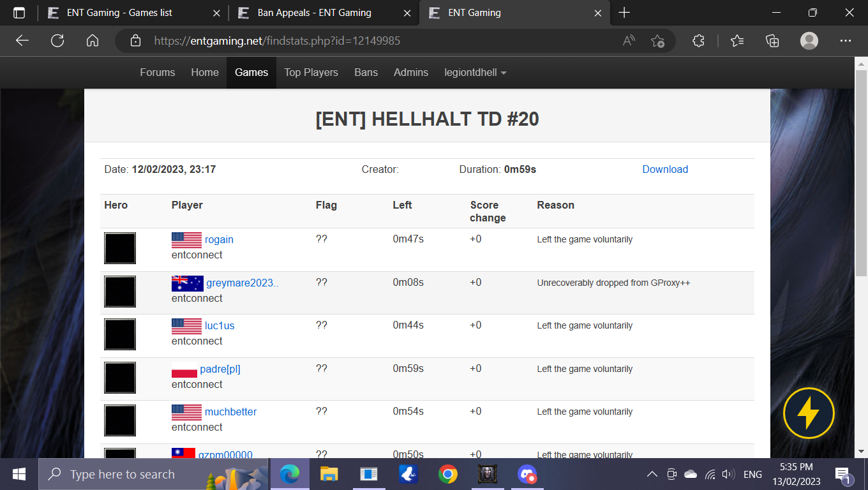Open the tab actions menu
868x490 pixels.
[x=19, y=13]
